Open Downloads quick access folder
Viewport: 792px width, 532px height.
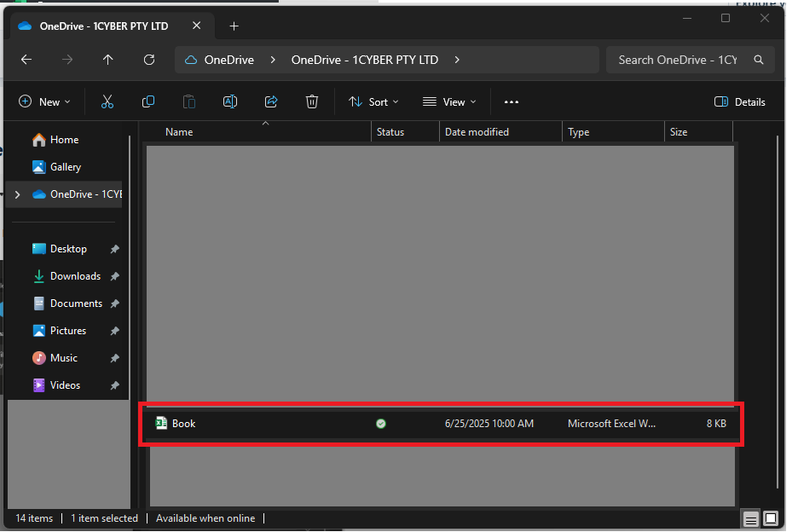pyautogui.click(x=66, y=276)
